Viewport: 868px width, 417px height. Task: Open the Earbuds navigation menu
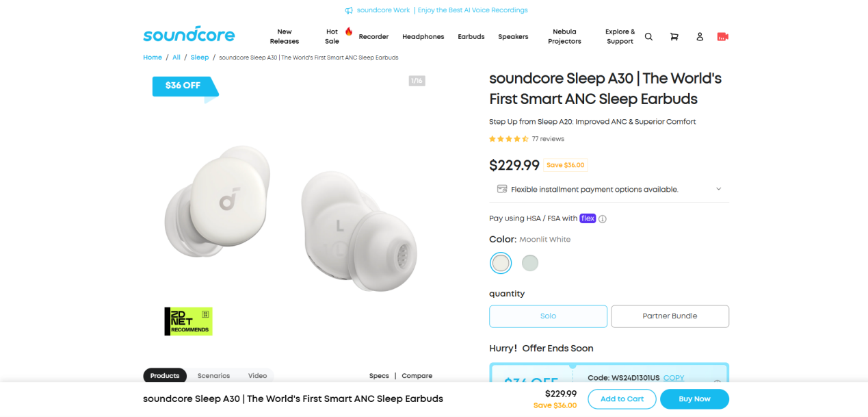tap(471, 37)
